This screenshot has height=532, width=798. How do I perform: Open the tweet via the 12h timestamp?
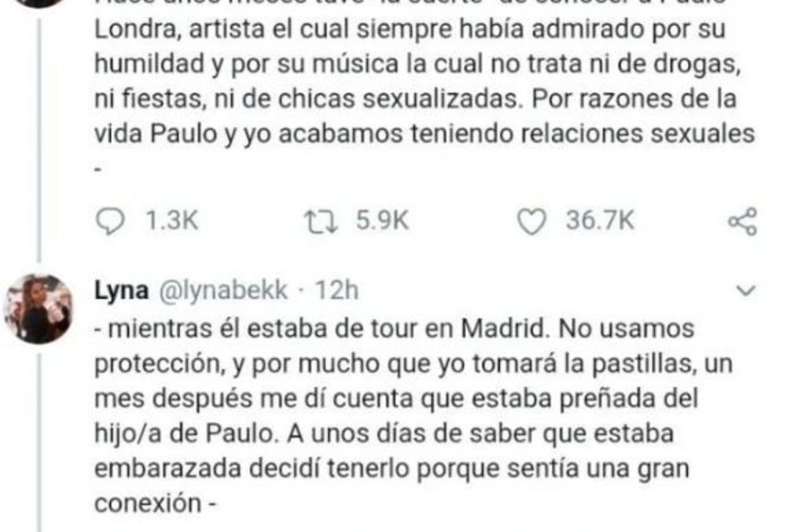(x=337, y=290)
